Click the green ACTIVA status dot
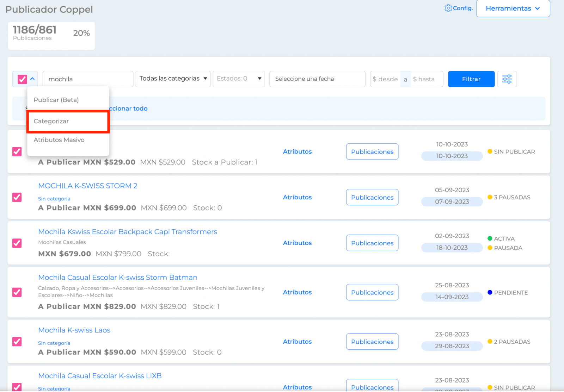564x392 pixels. click(x=490, y=238)
